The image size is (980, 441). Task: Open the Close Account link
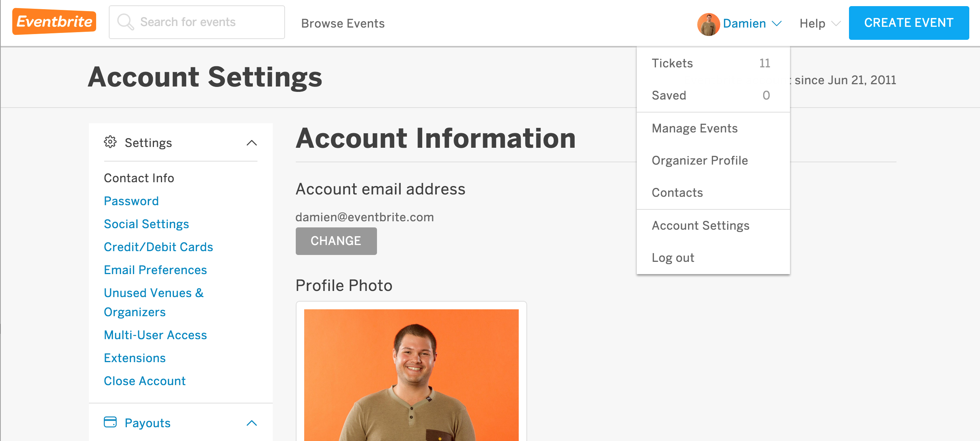point(145,381)
